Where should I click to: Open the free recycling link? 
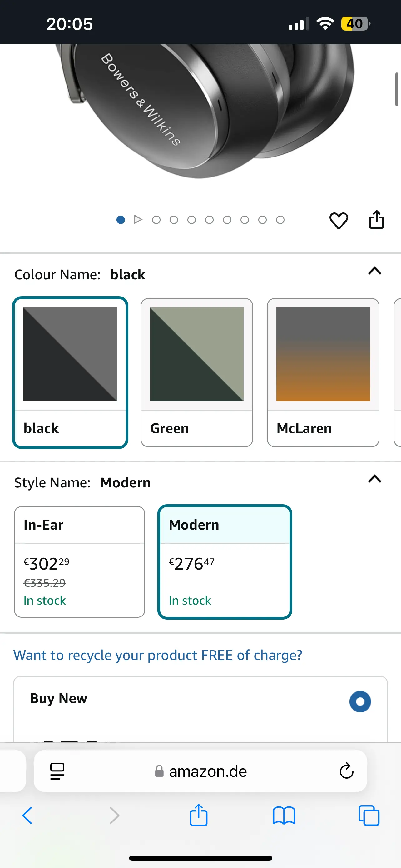click(158, 655)
